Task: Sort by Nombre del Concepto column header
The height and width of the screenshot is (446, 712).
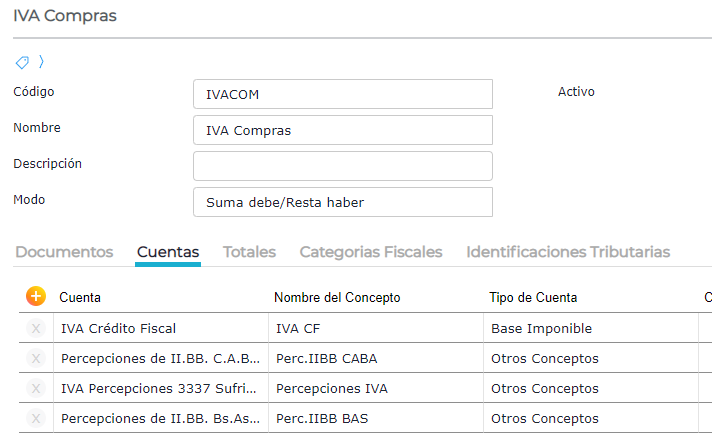Action: [x=337, y=297]
